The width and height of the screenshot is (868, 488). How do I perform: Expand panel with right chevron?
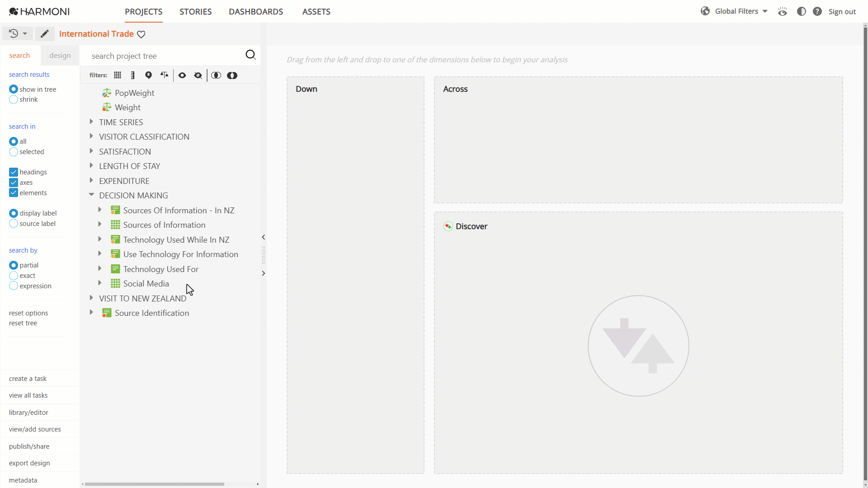[x=263, y=273]
